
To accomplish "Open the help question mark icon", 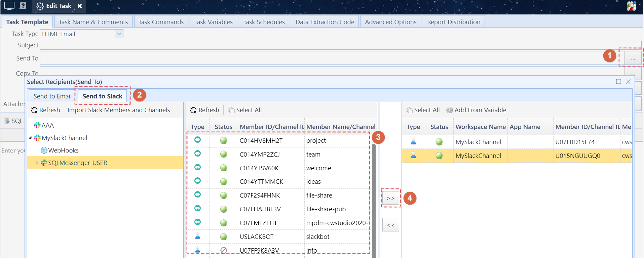I will 23,6.
